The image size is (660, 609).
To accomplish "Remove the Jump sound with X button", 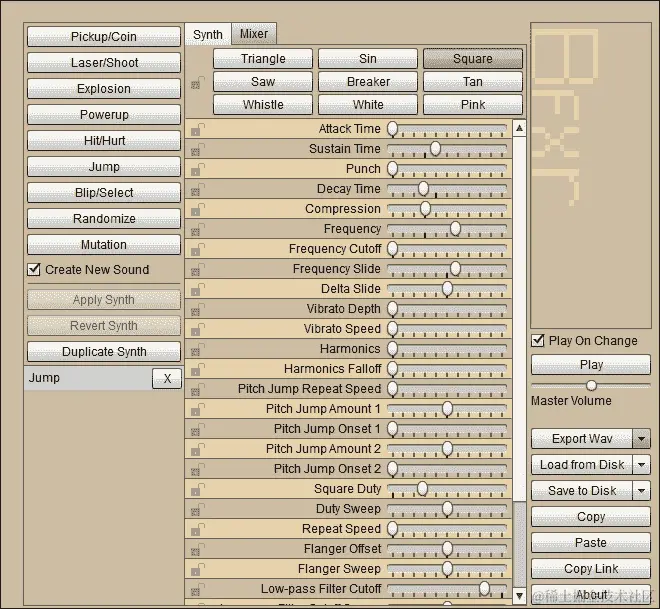I will point(167,378).
